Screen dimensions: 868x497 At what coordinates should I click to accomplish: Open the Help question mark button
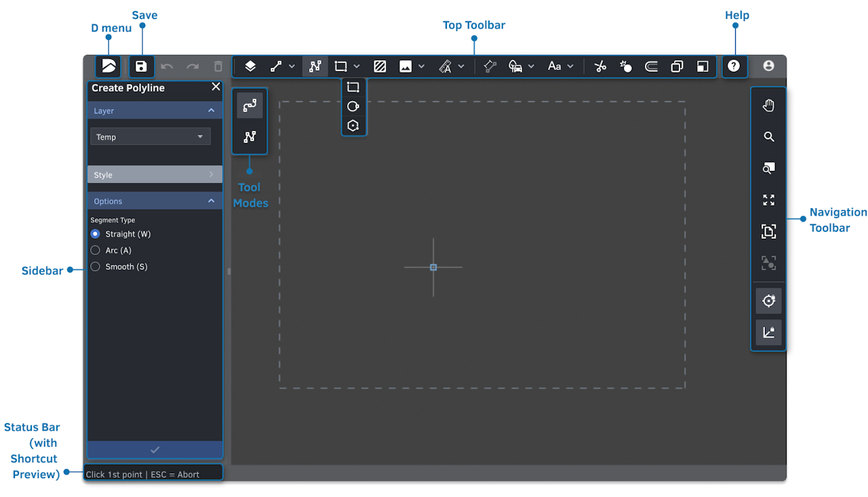734,66
